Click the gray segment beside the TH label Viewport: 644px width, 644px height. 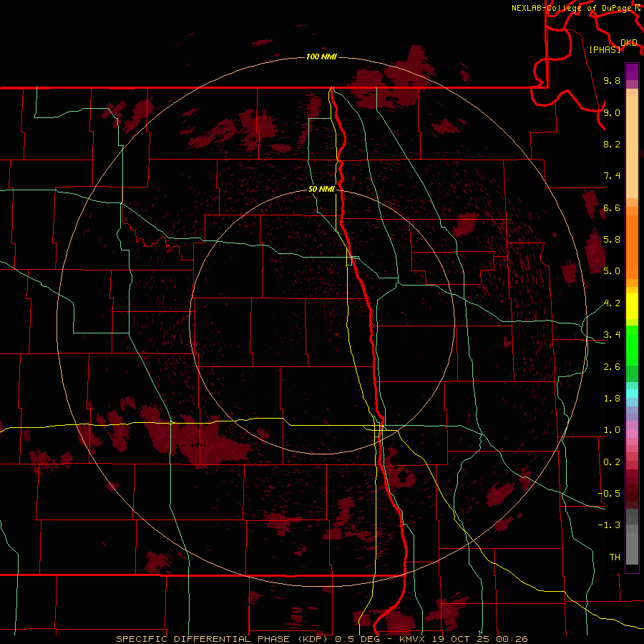(632, 548)
